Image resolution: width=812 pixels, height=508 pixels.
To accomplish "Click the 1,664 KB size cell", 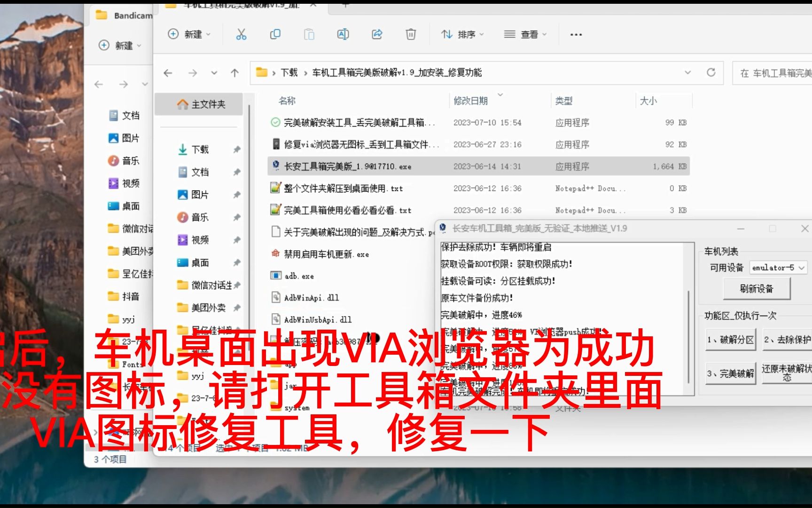I will click(670, 167).
